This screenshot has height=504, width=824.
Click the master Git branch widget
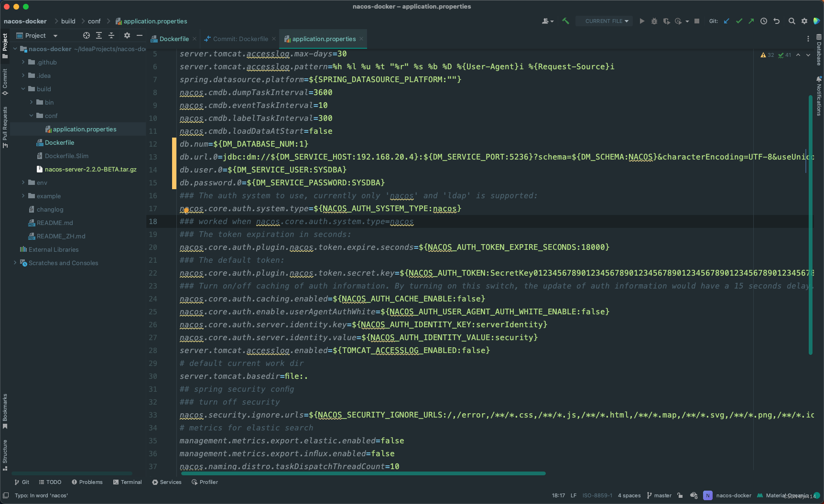pos(659,495)
